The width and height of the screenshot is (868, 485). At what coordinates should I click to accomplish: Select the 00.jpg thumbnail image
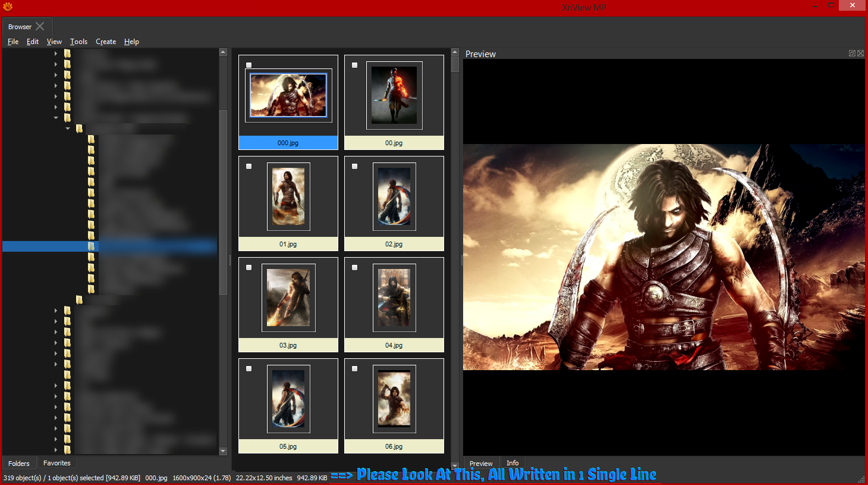coord(394,95)
